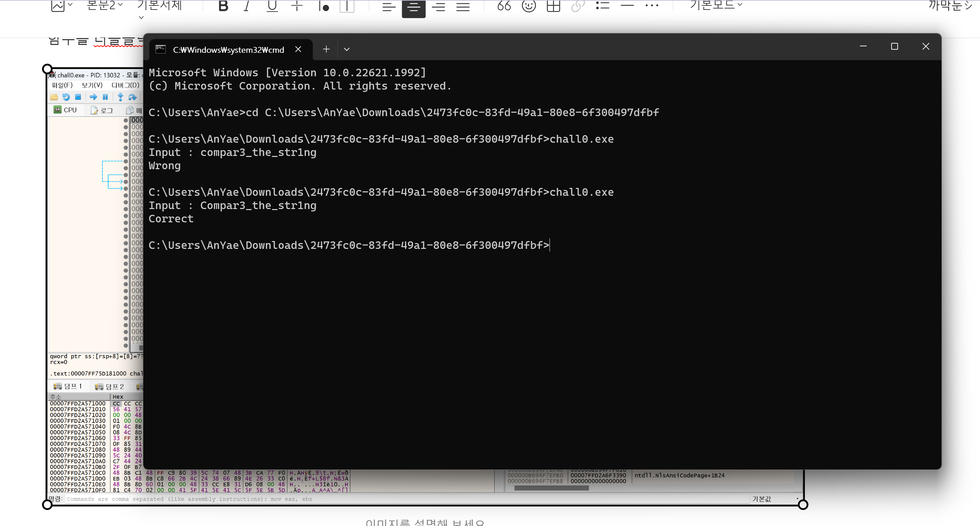Expand the 기본모드 mode dropdown
Viewport: 980px width, 526px height.
click(x=716, y=5)
